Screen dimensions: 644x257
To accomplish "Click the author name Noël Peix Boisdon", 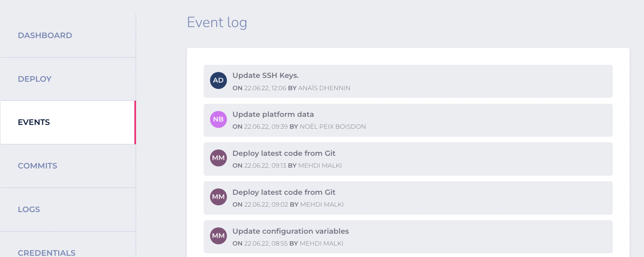I will point(333,127).
